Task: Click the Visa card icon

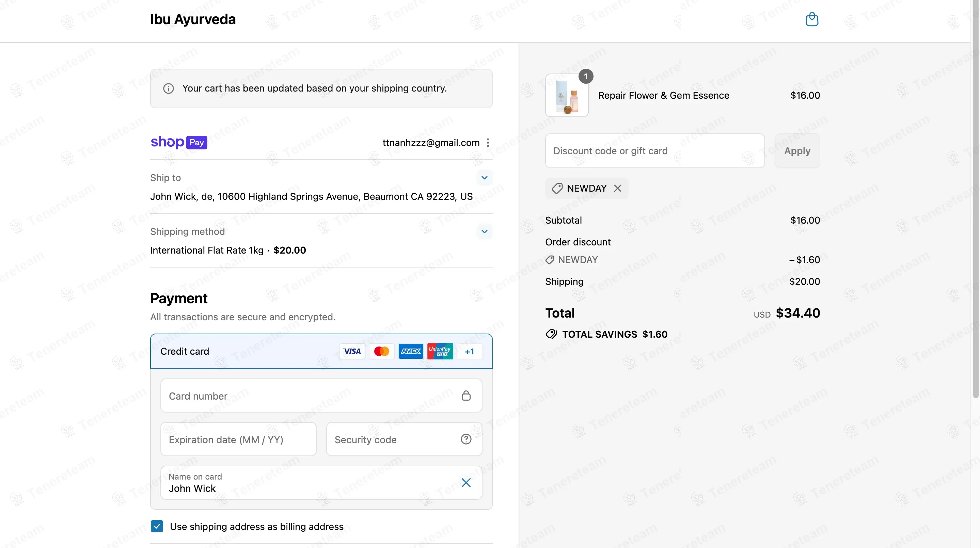Action: (x=352, y=351)
